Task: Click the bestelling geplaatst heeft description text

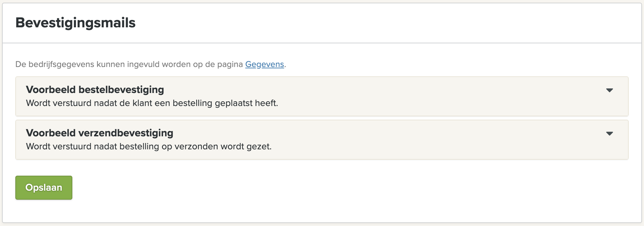Action: (152, 103)
